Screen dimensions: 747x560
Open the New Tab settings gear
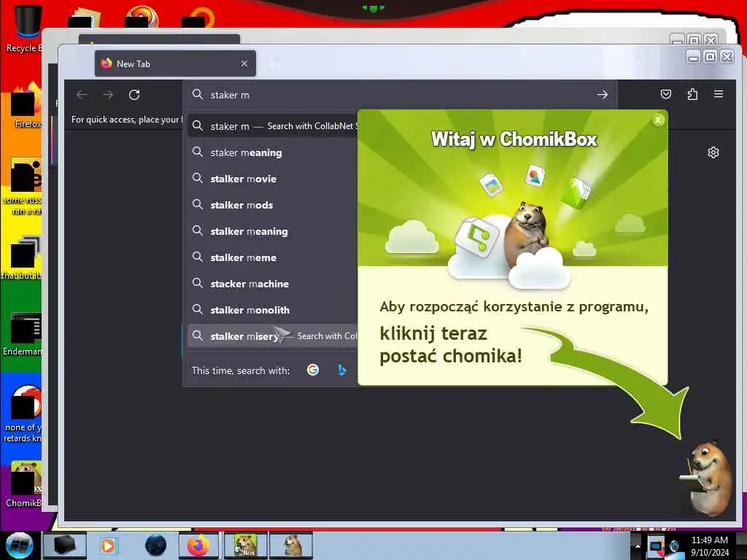point(713,152)
